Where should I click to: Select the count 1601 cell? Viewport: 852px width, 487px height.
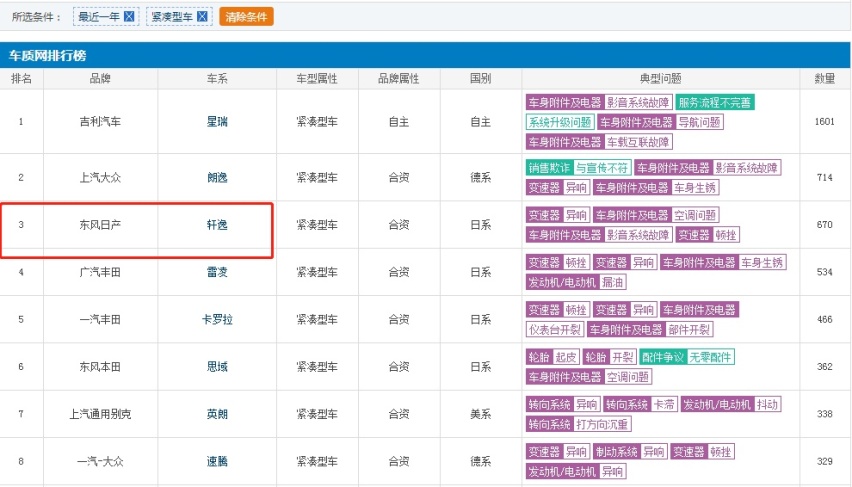click(x=825, y=122)
